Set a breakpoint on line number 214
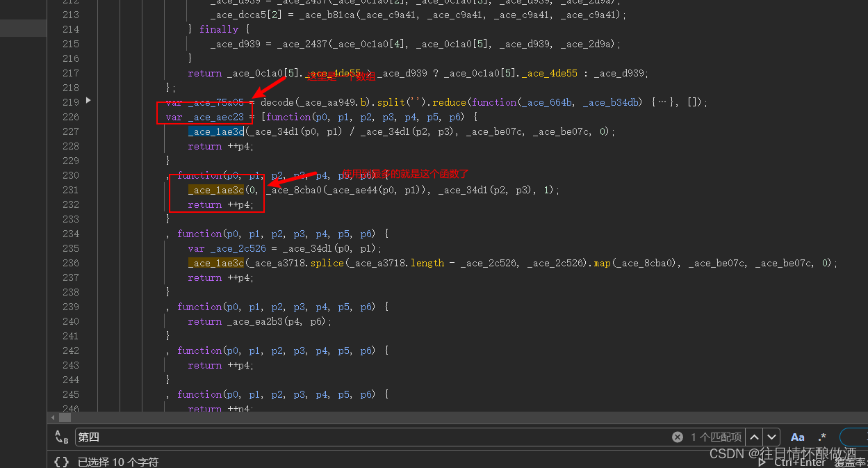The width and height of the screenshot is (868, 468). pyautogui.click(x=71, y=29)
